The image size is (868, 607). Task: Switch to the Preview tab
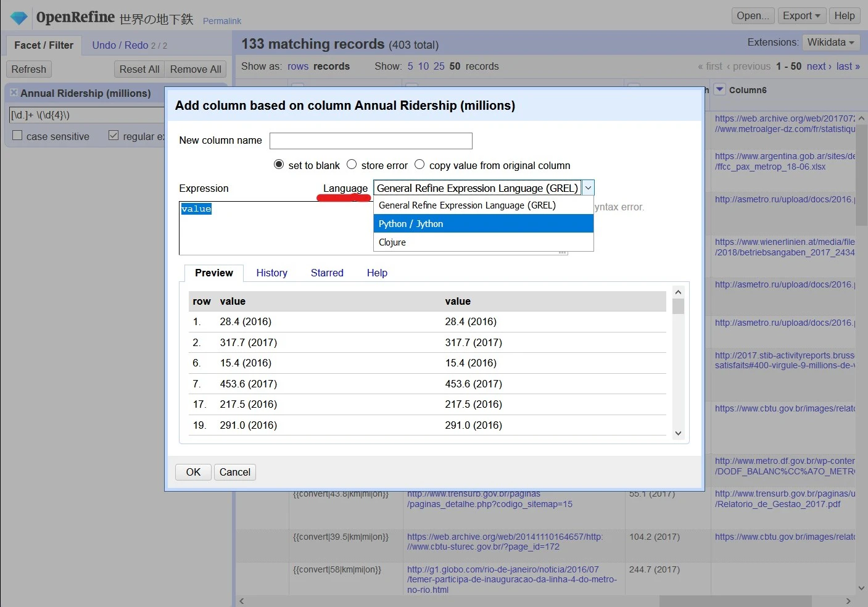(x=214, y=273)
